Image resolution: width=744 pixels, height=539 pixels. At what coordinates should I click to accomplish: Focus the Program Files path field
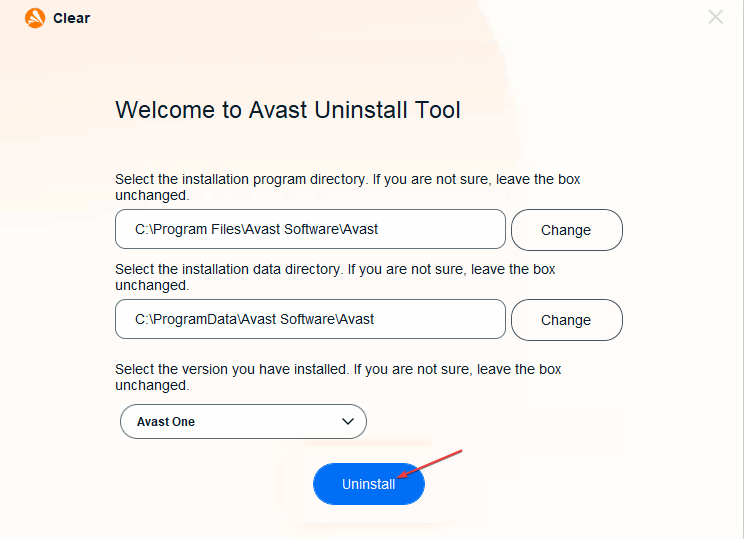pyautogui.click(x=310, y=229)
